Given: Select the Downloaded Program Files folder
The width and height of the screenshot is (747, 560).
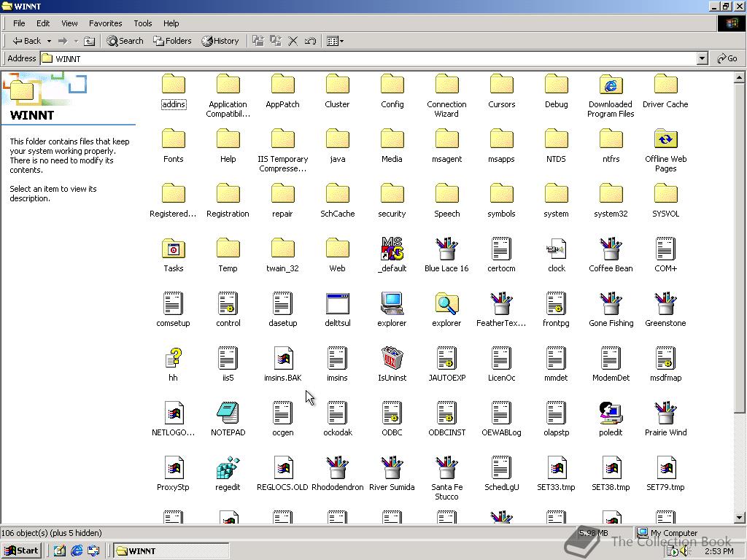Looking at the screenshot, I should pos(611,96).
